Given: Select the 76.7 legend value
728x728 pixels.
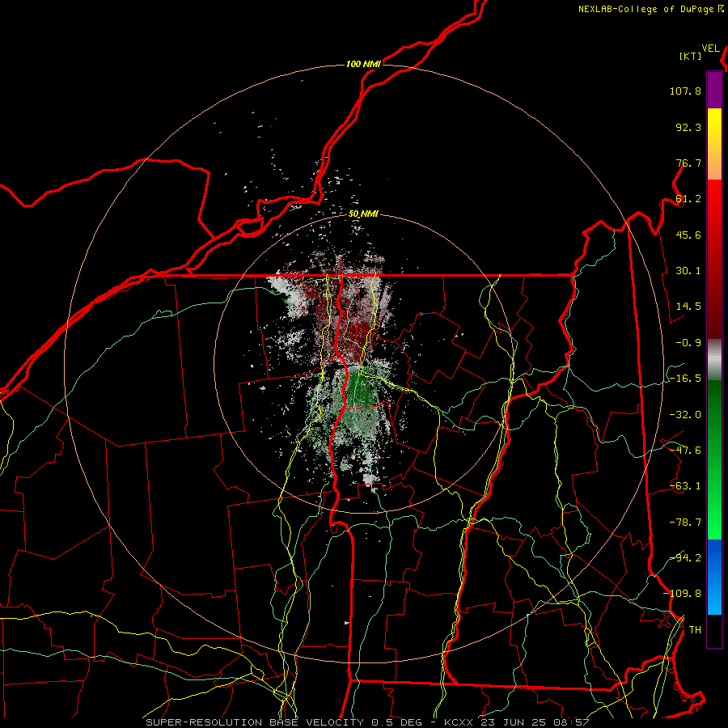Looking at the screenshot, I should point(688,163).
